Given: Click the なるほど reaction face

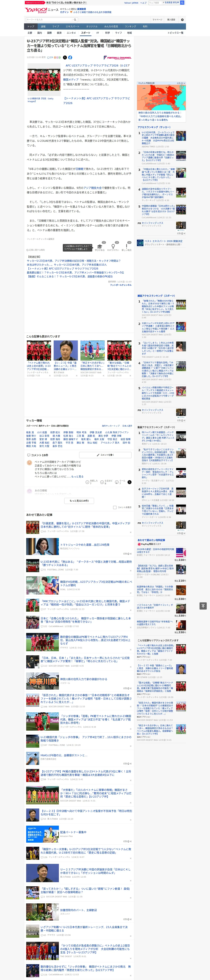Looking at the screenshot, I should 102,482.
